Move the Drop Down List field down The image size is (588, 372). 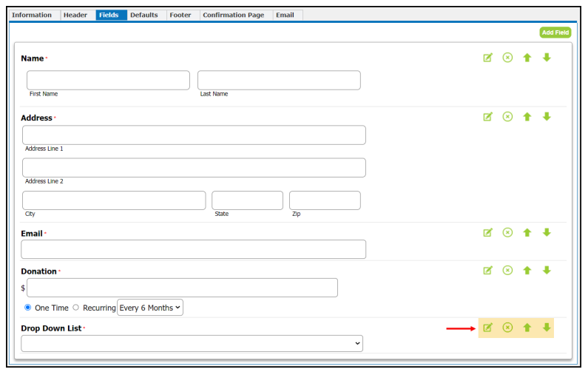tap(547, 328)
